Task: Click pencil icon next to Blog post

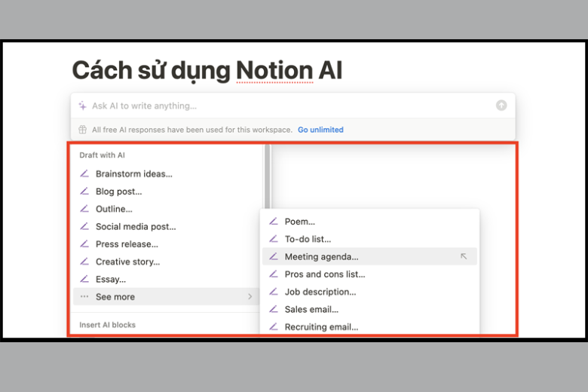Action: (x=84, y=191)
